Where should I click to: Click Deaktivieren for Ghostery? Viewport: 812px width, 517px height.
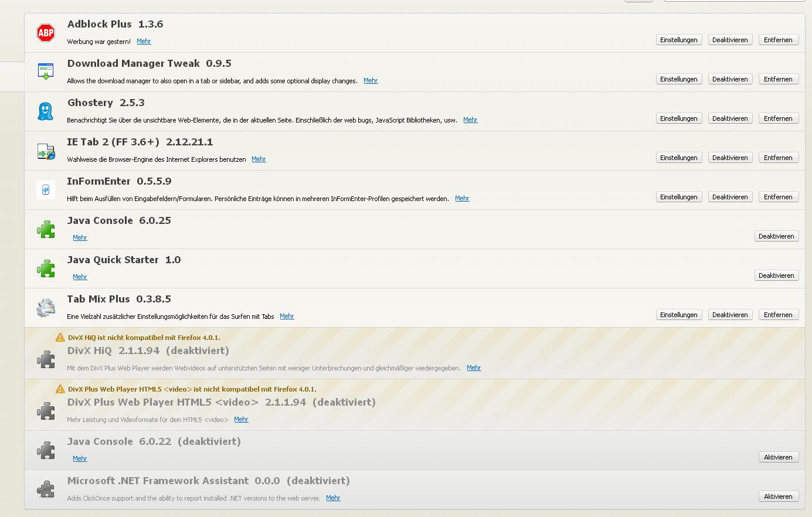pyautogui.click(x=730, y=118)
